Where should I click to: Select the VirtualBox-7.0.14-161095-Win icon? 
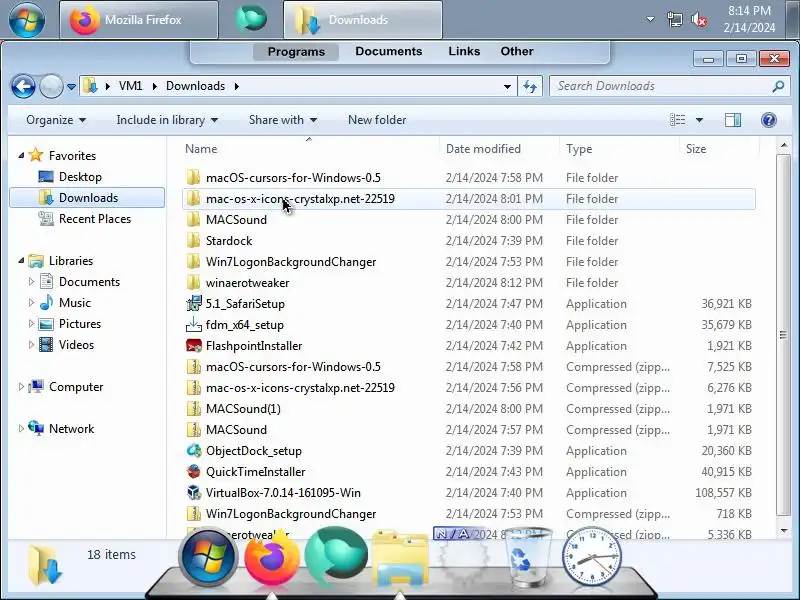tap(193, 493)
